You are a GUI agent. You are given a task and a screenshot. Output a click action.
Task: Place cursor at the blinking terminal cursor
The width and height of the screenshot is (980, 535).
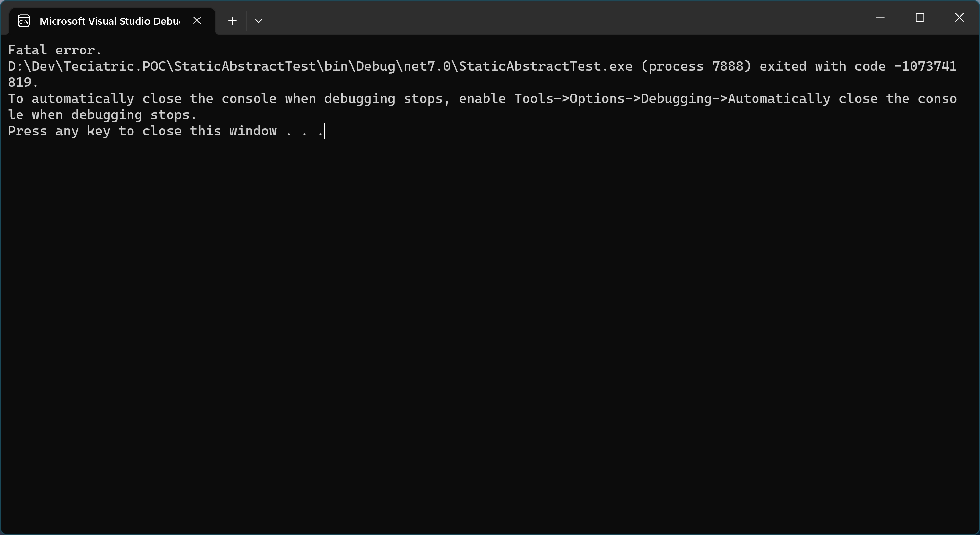tap(324, 131)
